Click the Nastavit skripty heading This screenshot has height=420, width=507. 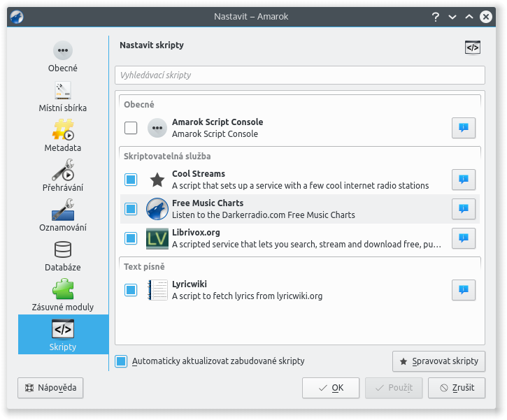tap(152, 45)
